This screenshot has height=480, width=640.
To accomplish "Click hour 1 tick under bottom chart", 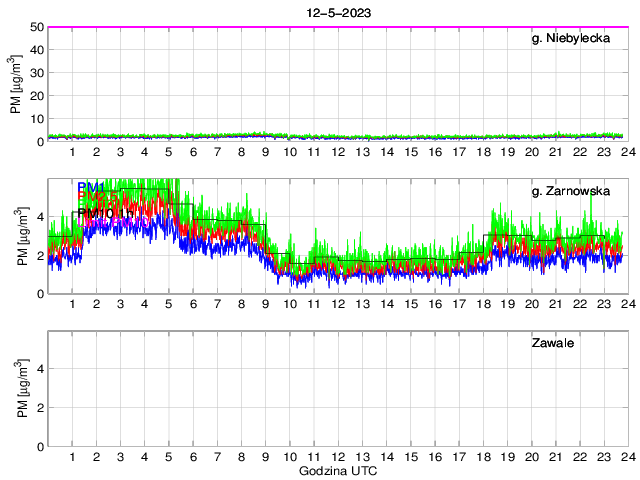I will 72,456.
